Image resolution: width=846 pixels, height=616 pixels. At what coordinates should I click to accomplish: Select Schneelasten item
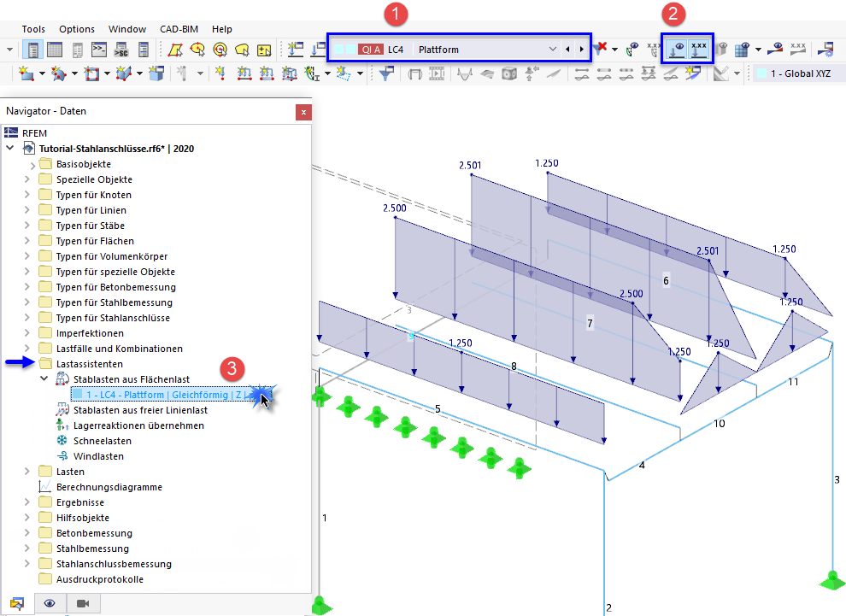tap(103, 441)
